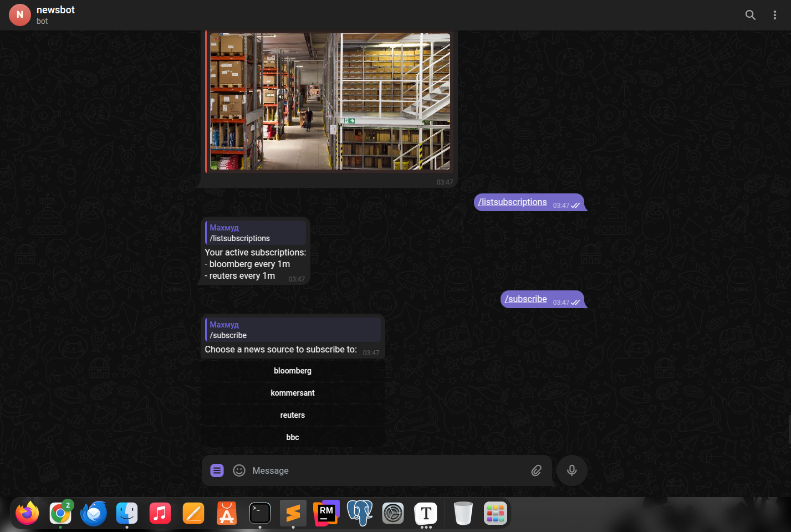The height and width of the screenshot is (532, 791).
Task: Open RubyMine from the dock
Action: [326, 513]
